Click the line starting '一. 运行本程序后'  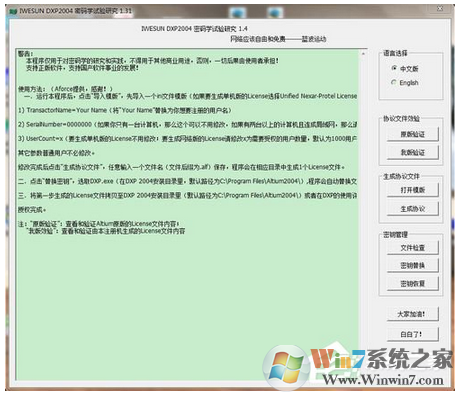[x=191, y=96]
